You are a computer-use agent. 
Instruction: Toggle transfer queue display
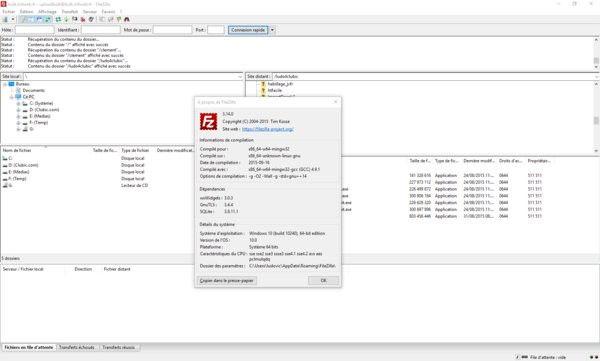click(47, 19)
